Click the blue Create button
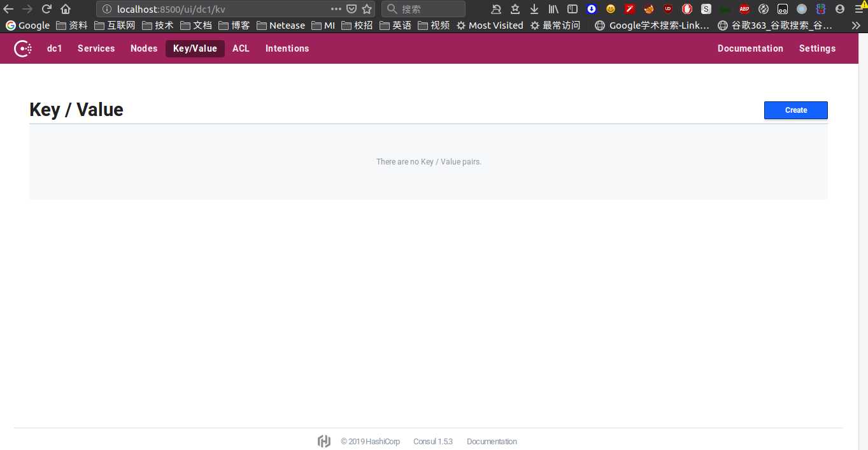 tap(795, 110)
